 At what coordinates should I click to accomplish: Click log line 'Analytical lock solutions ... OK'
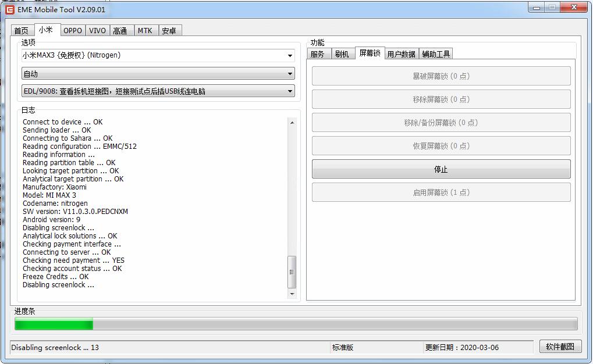(70, 236)
